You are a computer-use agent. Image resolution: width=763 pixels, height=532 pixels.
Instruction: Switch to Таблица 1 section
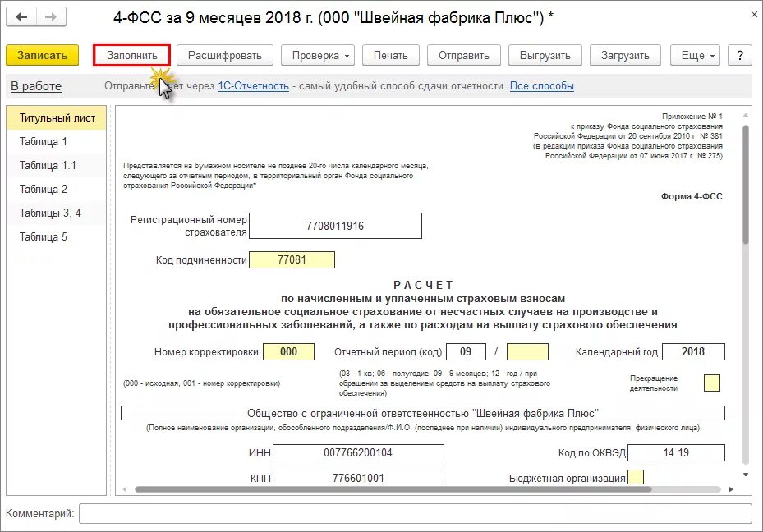pos(57,141)
